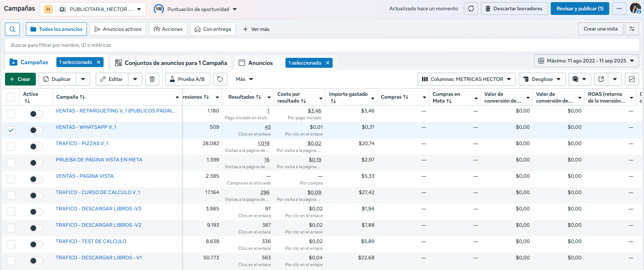Click Revisar y publicar button
Screen dimensions: 644x270
(x=579, y=9)
